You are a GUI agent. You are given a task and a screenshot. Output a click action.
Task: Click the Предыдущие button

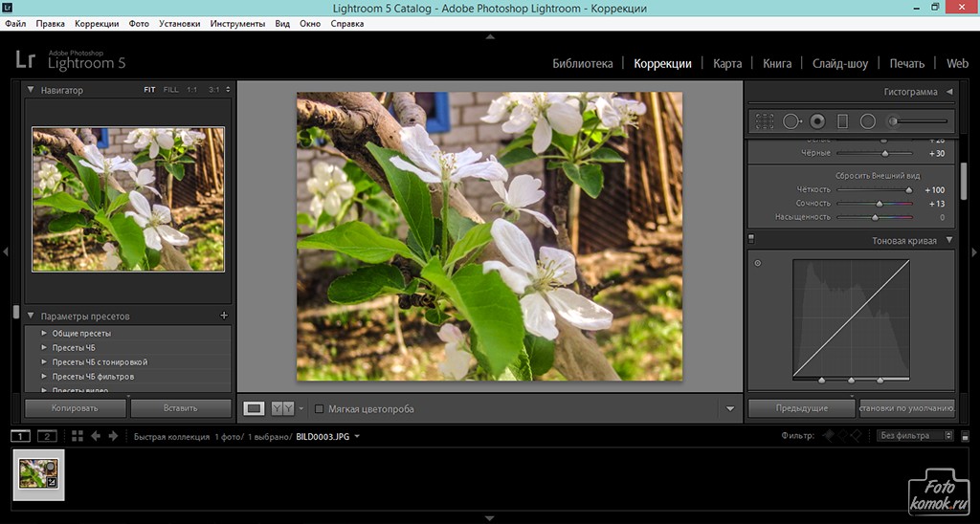pyautogui.click(x=801, y=408)
